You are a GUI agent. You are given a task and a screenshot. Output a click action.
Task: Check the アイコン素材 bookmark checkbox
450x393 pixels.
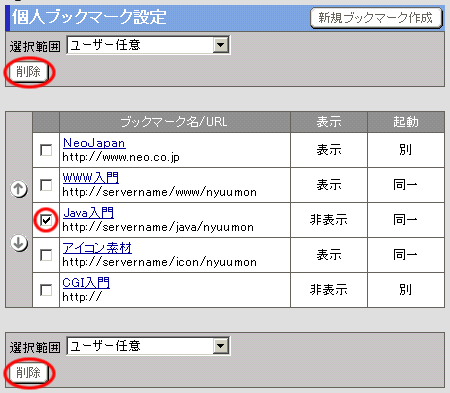[46, 255]
